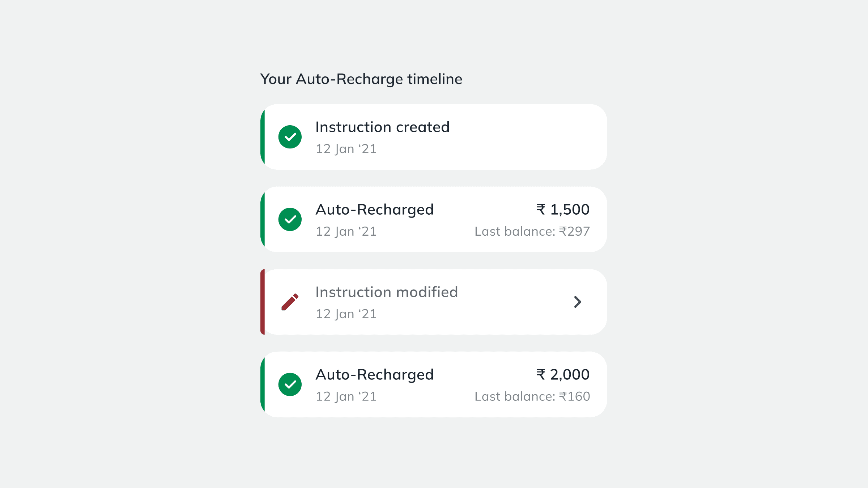Click Last balance: ₹297 text
The image size is (868, 488).
532,231
